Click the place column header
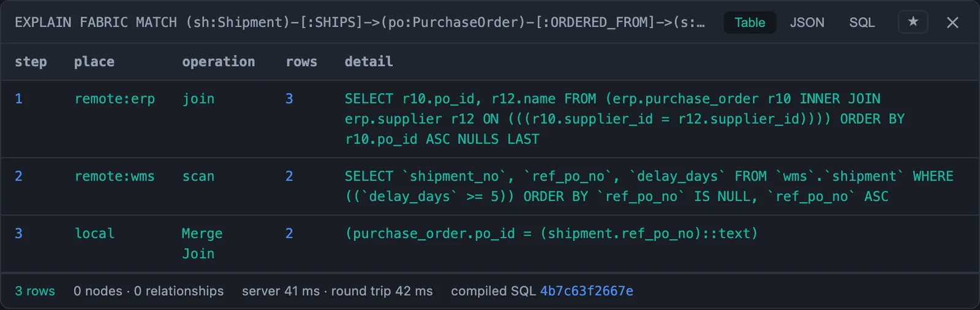Image resolution: width=980 pixels, height=310 pixels. pyautogui.click(x=94, y=61)
